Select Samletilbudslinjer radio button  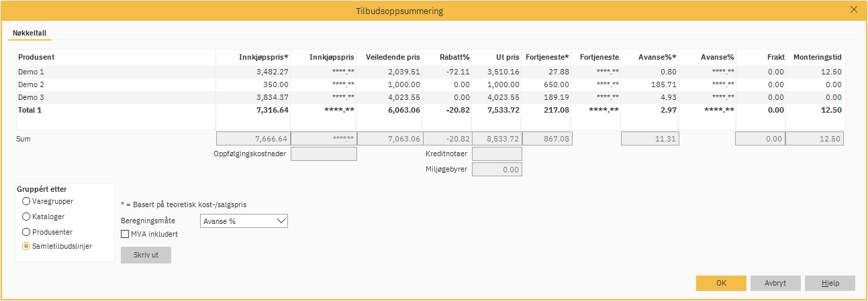[26, 247]
